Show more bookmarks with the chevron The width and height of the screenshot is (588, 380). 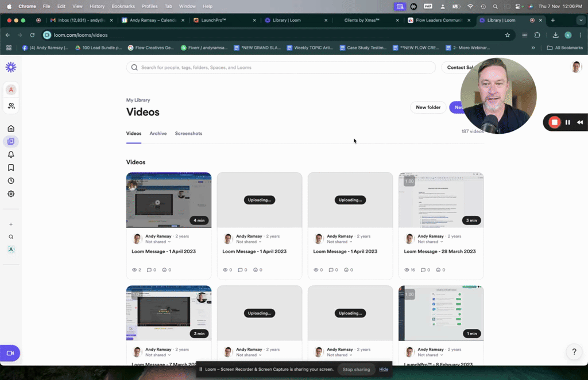coord(533,48)
